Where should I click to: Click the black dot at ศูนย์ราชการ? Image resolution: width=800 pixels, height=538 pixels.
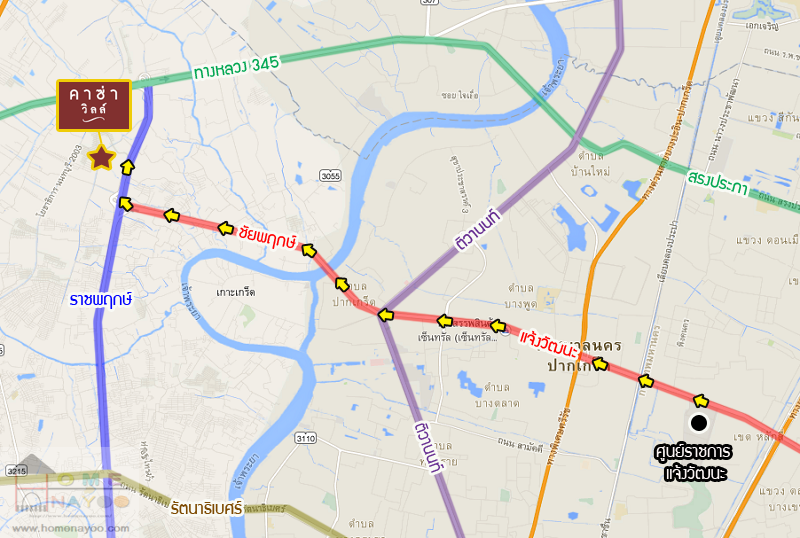pyautogui.click(x=699, y=423)
